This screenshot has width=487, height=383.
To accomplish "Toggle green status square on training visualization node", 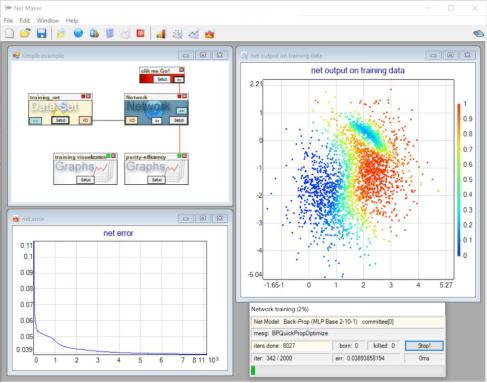I will tap(108, 156).
